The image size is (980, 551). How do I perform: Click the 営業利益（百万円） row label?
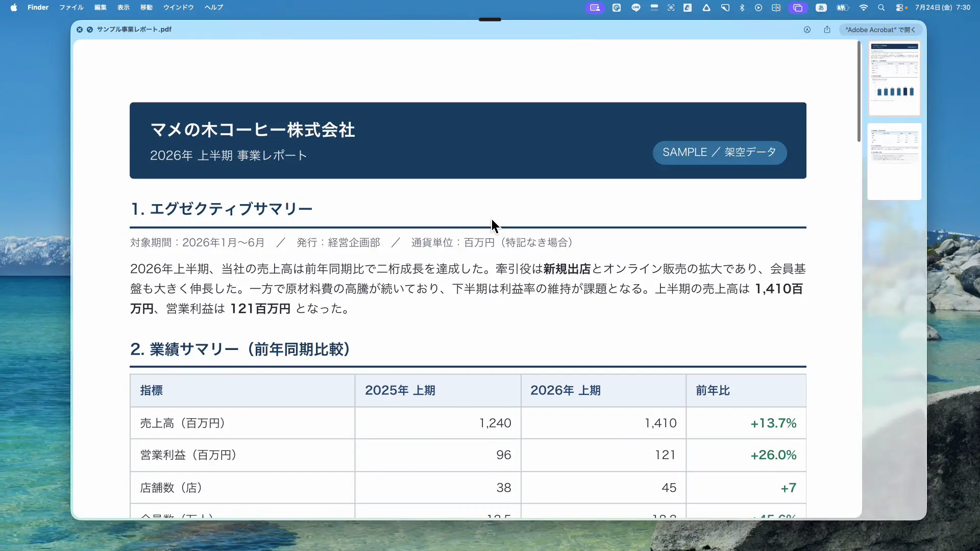(x=188, y=455)
